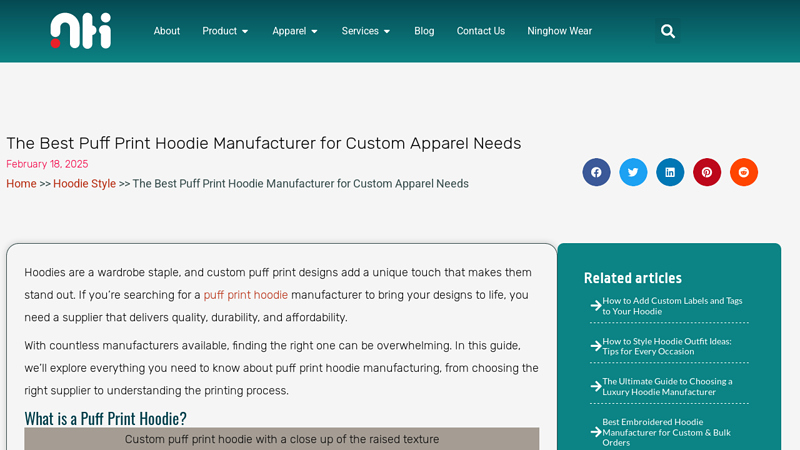The image size is (800, 450).
Task: Go to the Blog page
Action: pos(424,31)
